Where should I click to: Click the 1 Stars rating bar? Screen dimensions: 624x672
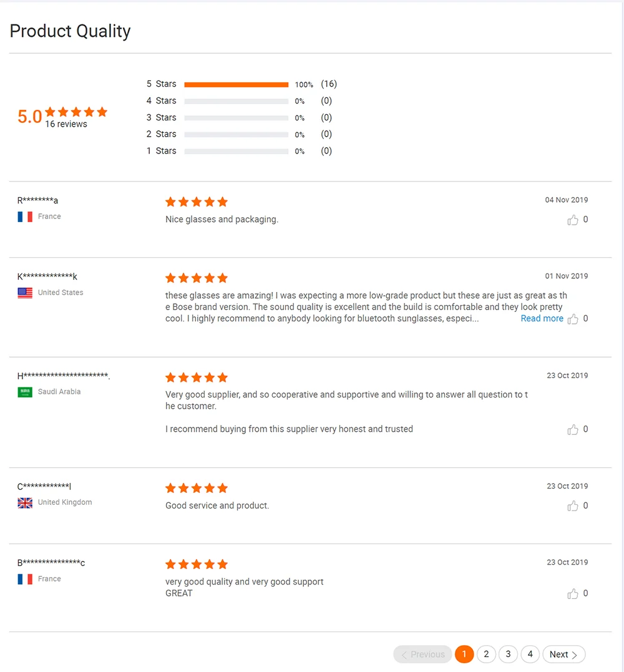coord(236,151)
